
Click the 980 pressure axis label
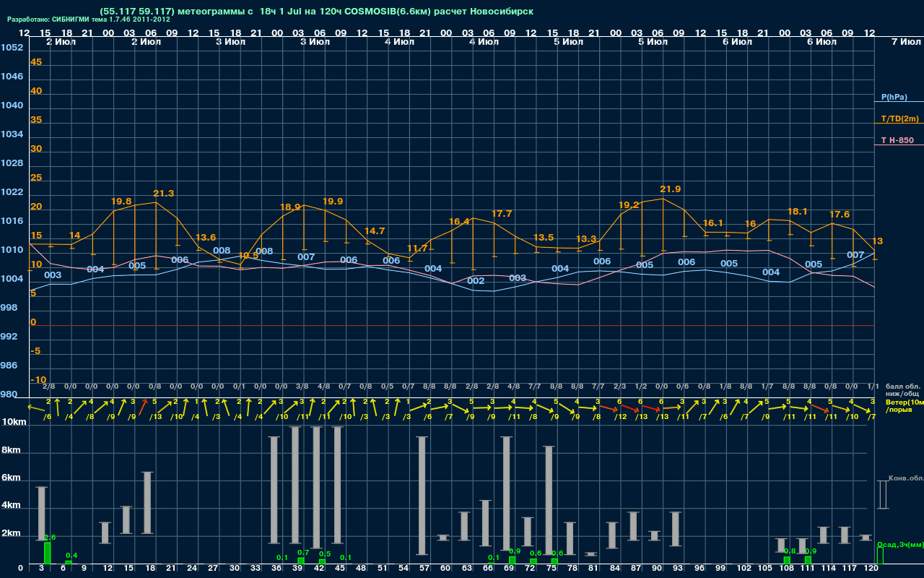[9, 394]
